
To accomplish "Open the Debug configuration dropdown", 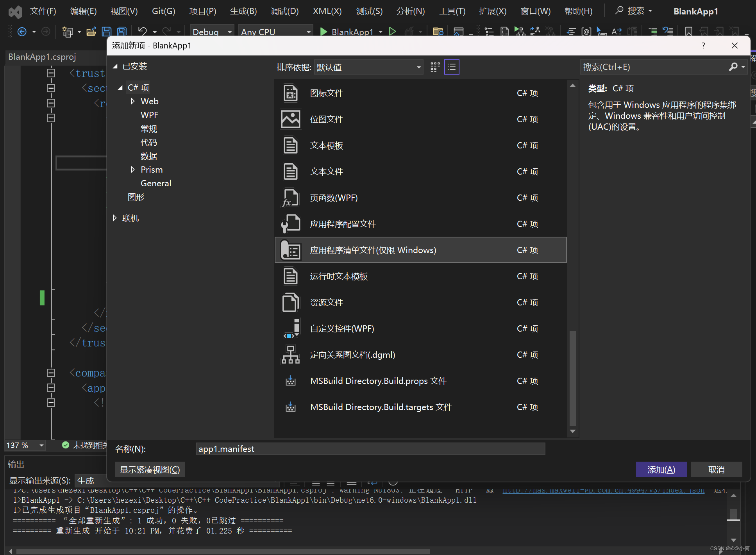I will pos(212,32).
